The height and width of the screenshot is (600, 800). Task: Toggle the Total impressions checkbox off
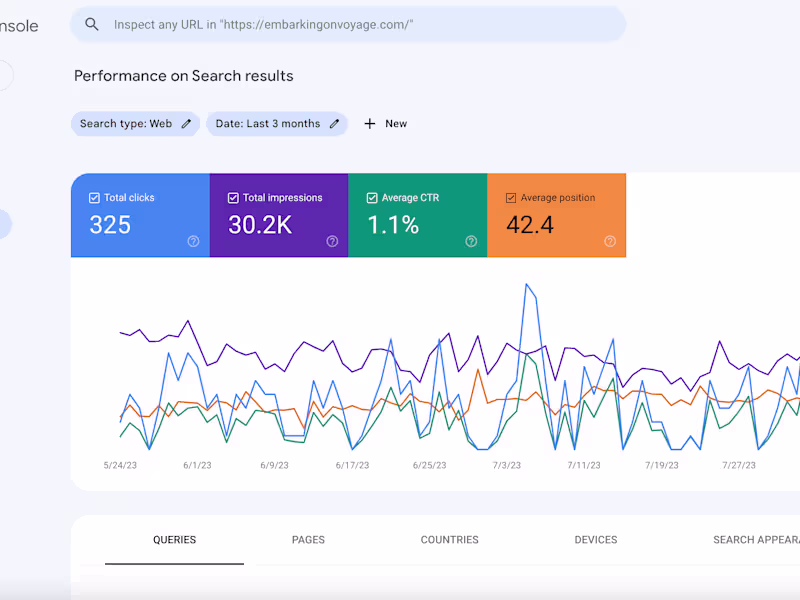(232, 197)
